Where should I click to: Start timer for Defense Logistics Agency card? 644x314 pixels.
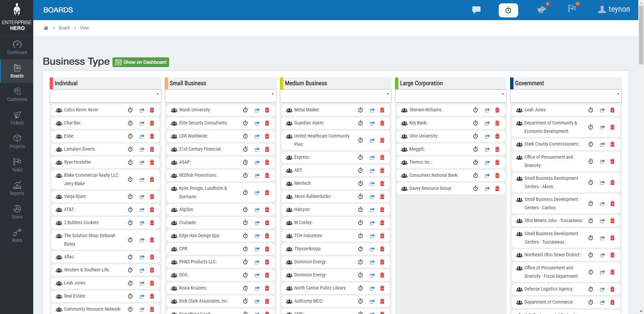point(591,289)
